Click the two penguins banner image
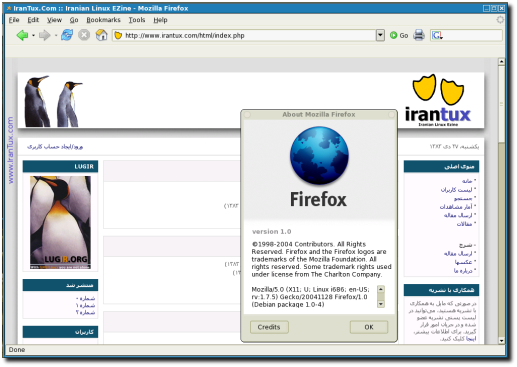Screen dimensions: 517x367 pyautogui.click(x=53, y=101)
